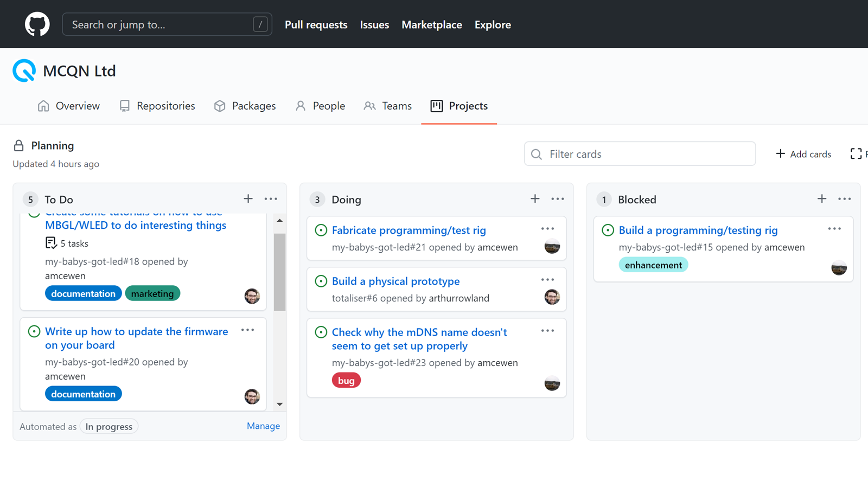Click documentation label on firmware card
868x488 pixels.
pos(83,394)
